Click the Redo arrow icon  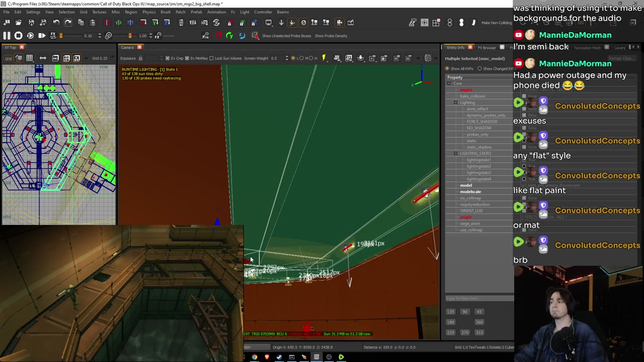(68, 23)
